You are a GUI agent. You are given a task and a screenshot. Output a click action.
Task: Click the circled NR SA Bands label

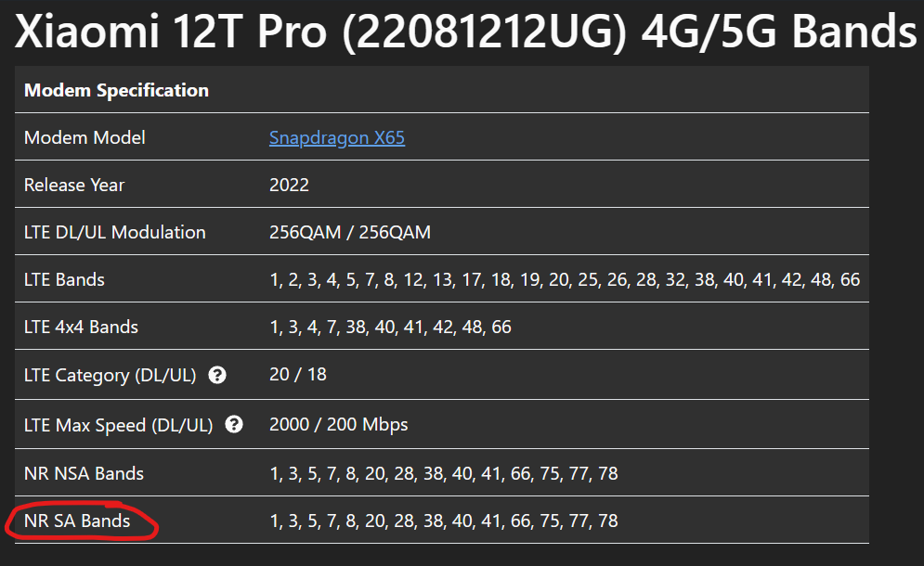pyautogui.click(x=77, y=521)
